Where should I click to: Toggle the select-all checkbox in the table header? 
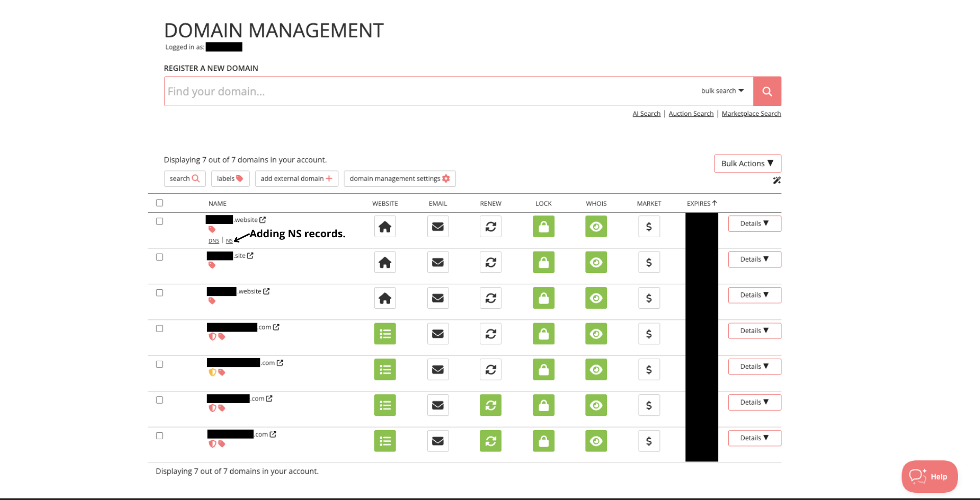pos(159,203)
